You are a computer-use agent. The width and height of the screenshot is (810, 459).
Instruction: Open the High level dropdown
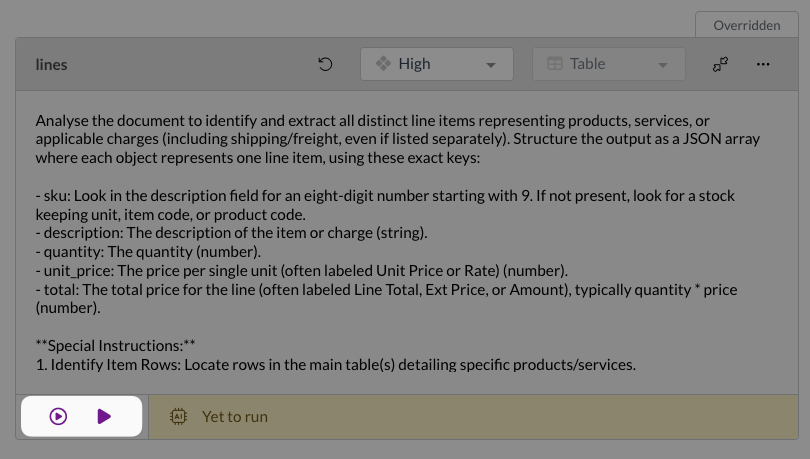tap(436, 64)
